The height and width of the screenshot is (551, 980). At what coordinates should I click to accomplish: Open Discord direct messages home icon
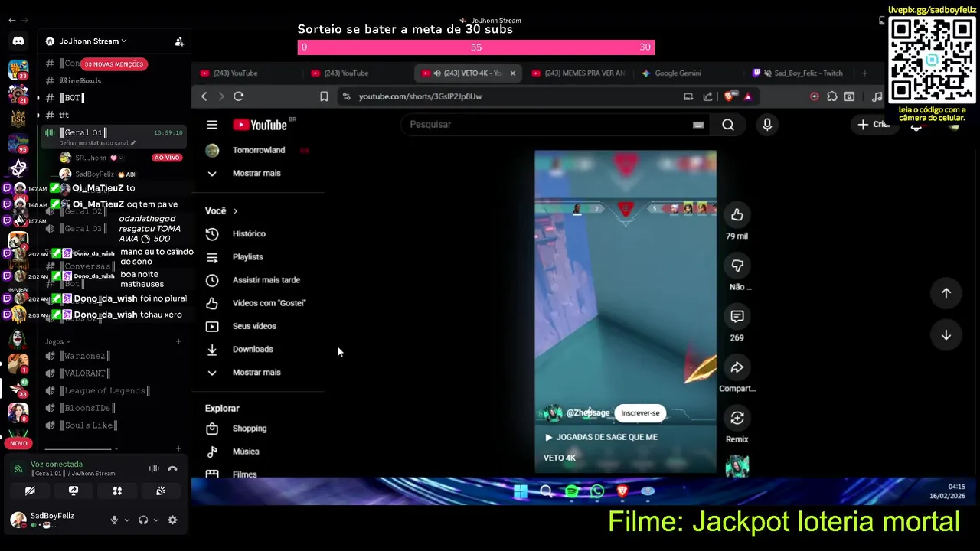18,41
